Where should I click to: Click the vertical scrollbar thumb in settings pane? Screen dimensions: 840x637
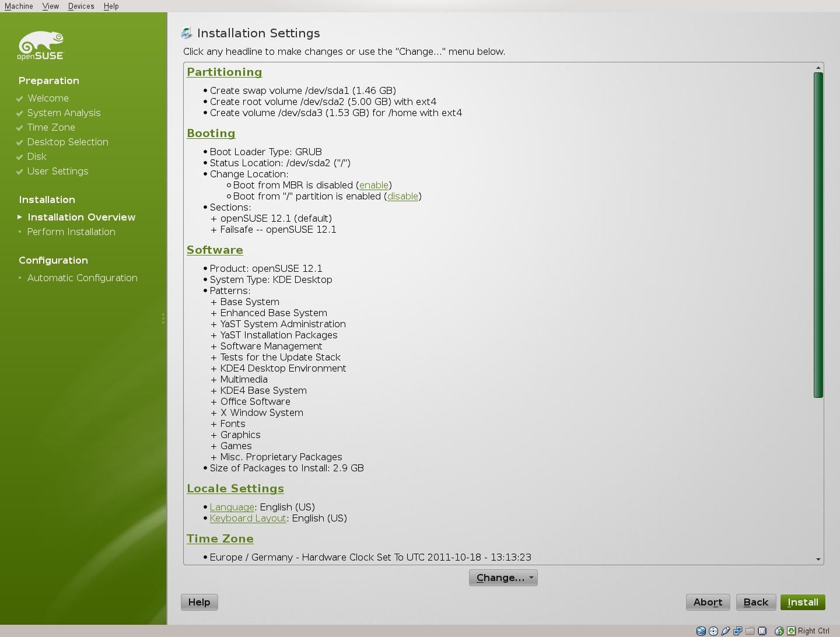818,235
